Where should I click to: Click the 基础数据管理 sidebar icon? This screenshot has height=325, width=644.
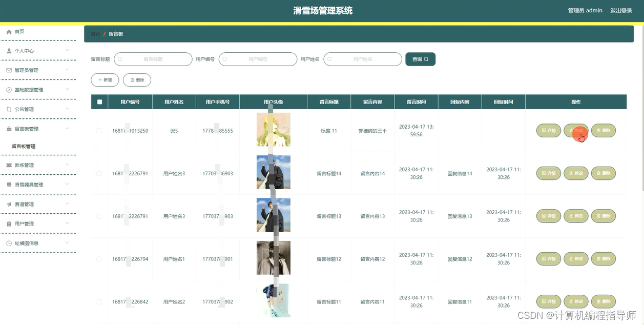pyautogui.click(x=9, y=90)
